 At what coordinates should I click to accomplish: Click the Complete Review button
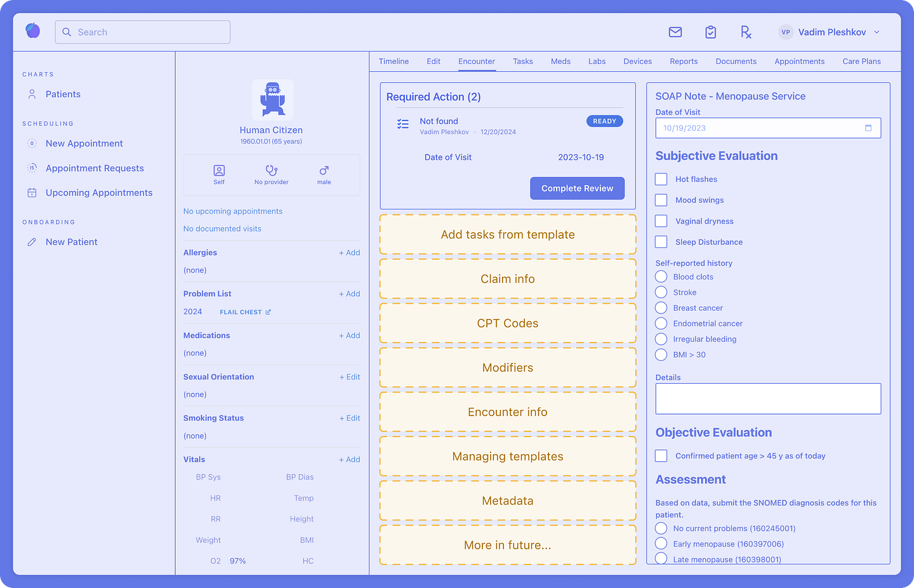click(577, 188)
